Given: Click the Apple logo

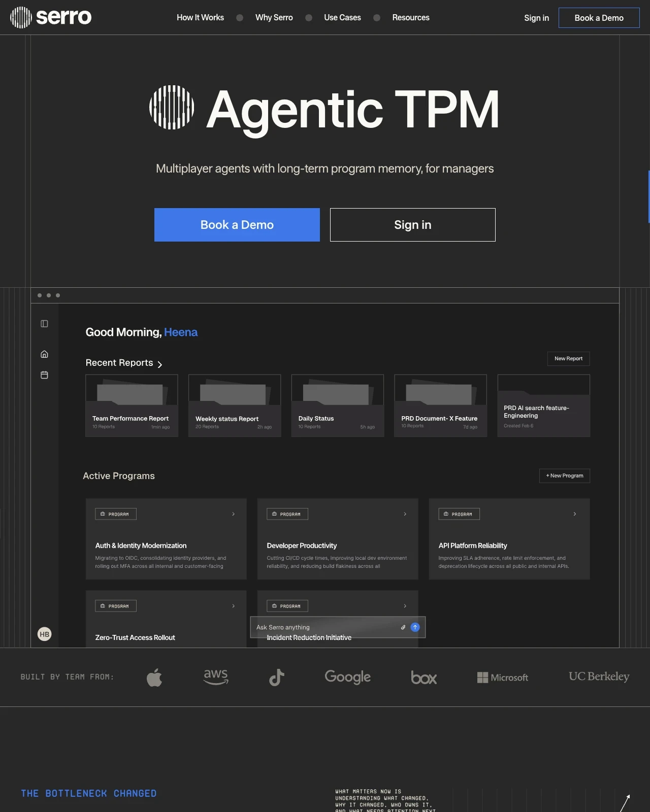Looking at the screenshot, I should 154,677.
